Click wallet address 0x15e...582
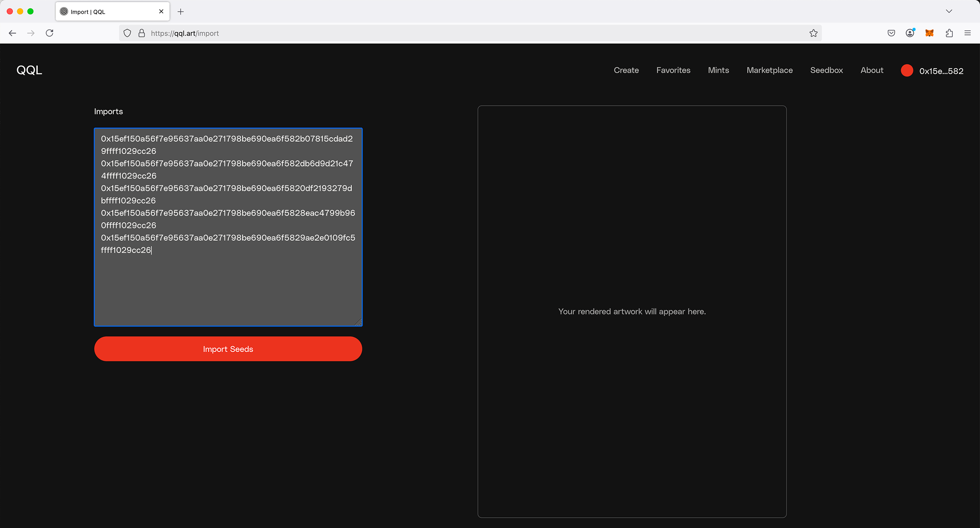The image size is (980, 528). coord(941,71)
